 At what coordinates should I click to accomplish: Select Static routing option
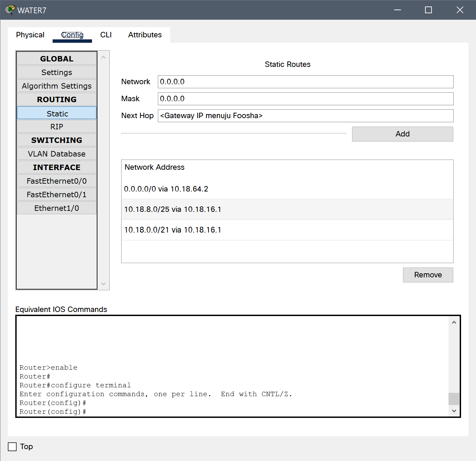tap(57, 113)
